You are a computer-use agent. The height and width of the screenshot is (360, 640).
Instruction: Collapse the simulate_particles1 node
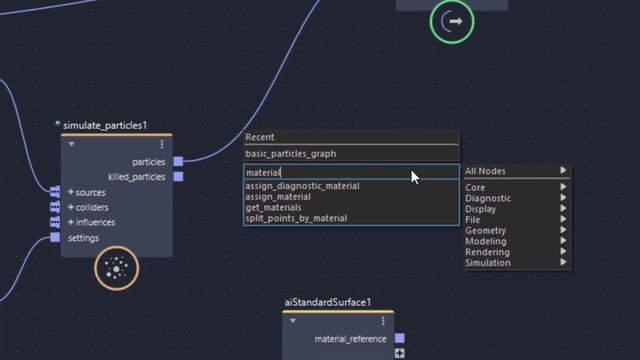tap(72, 144)
